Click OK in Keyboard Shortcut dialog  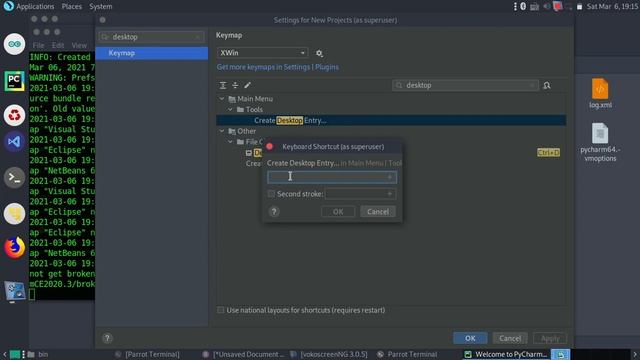338,211
